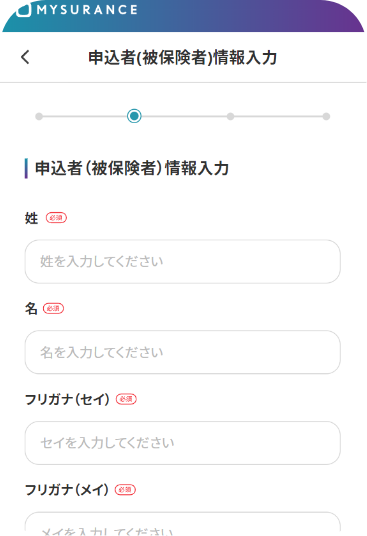This screenshot has width=367, height=536.
Task: Focus the 姓 input field
Action: (183, 262)
